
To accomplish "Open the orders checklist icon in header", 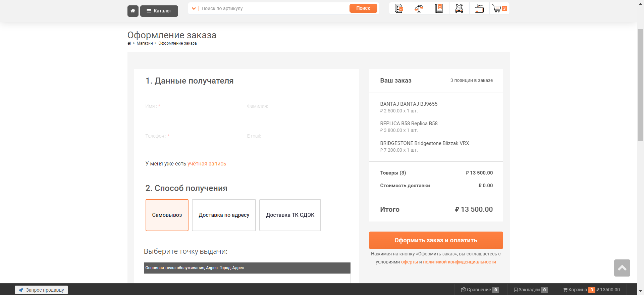I will (x=399, y=8).
